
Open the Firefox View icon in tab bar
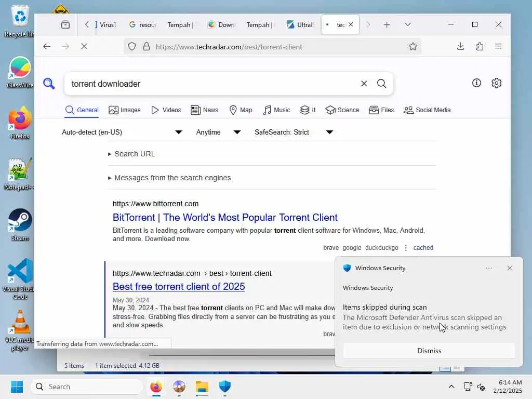tap(65, 25)
